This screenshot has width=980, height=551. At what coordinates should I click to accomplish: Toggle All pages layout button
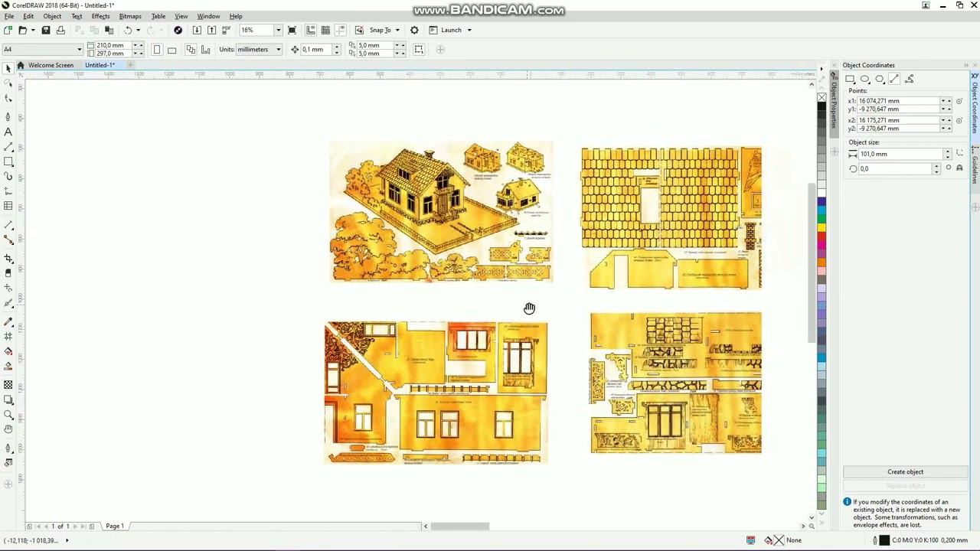[x=191, y=50]
